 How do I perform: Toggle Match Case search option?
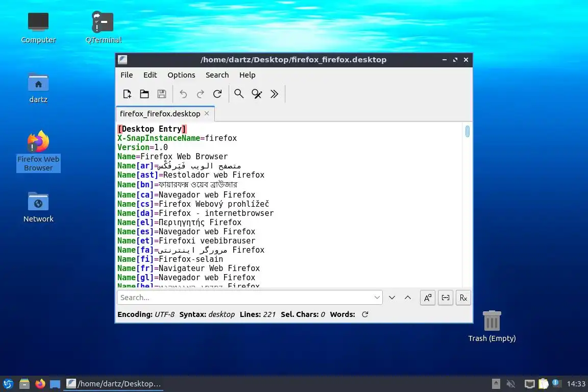428,298
